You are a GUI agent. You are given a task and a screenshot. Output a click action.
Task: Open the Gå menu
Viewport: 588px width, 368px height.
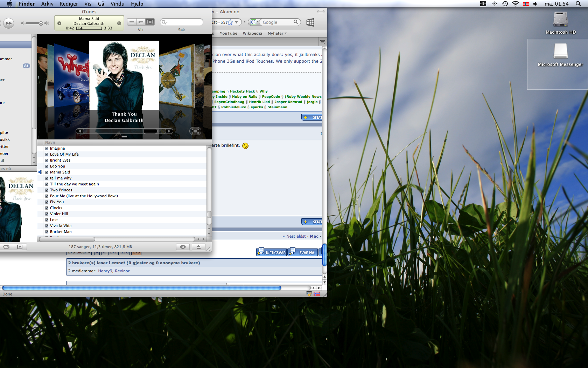point(101,4)
